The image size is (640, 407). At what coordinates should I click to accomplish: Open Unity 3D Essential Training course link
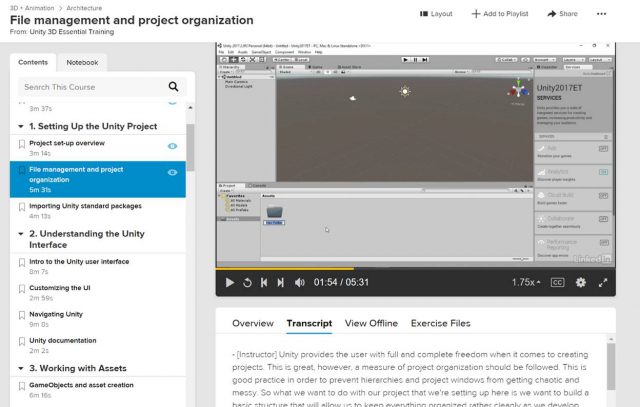pyautogui.click(x=72, y=32)
